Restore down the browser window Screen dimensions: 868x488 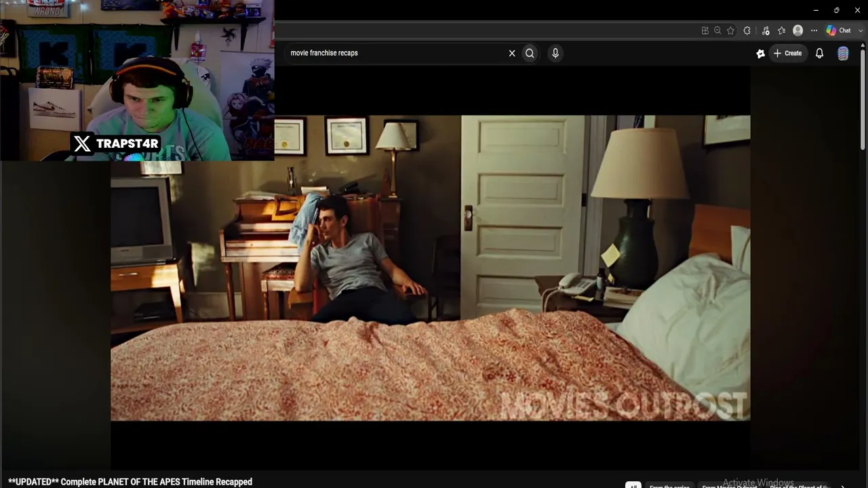click(x=836, y=10)
